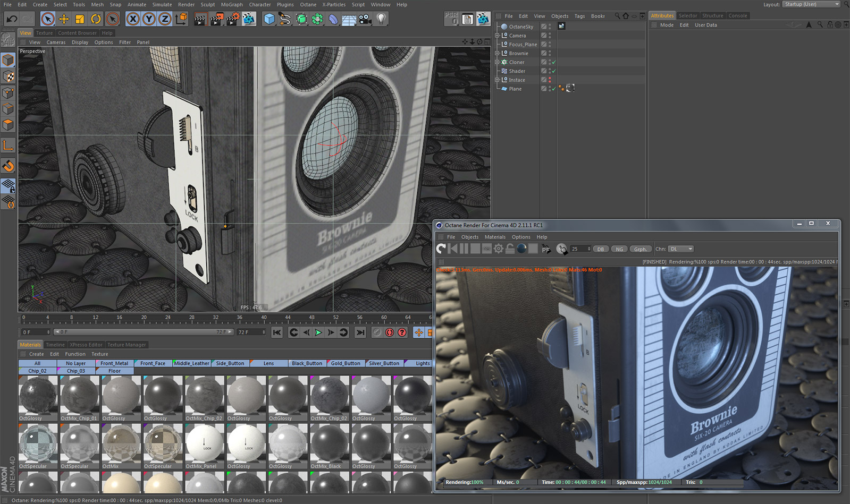Open the spline pen tool
This screenshot has width=850, height=504.
[x=285, y=19]
